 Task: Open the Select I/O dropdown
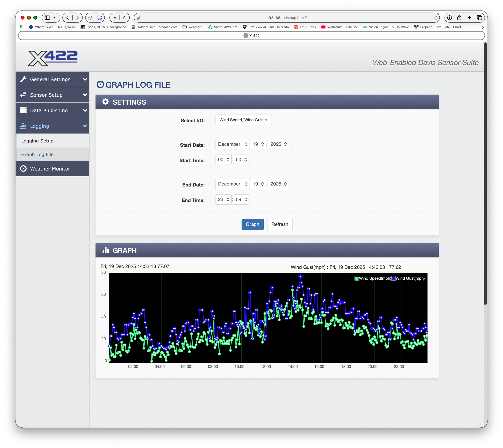click(243, 120)
